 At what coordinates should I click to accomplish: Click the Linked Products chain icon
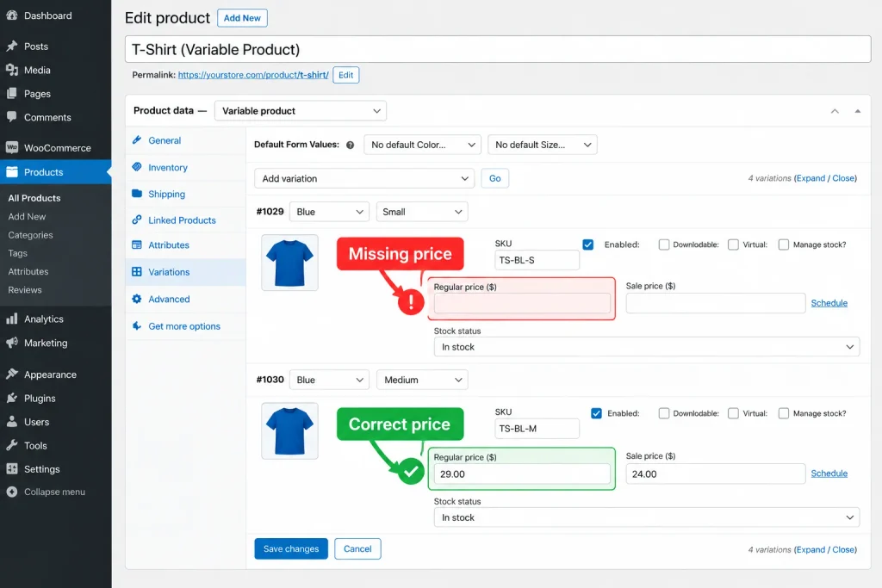137,220
